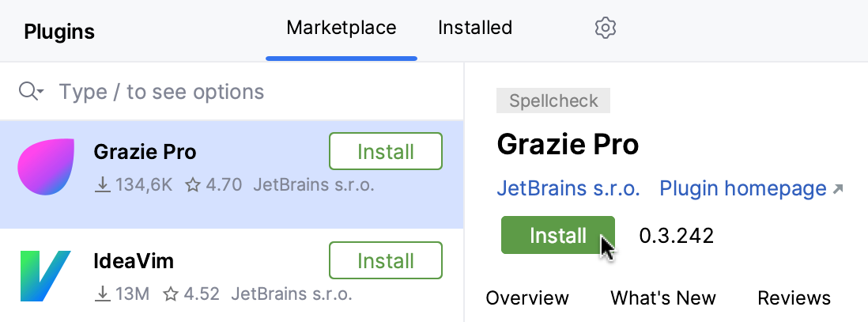
Task: Click the Grazie Pro downloads icon
Action: point(101,185)
